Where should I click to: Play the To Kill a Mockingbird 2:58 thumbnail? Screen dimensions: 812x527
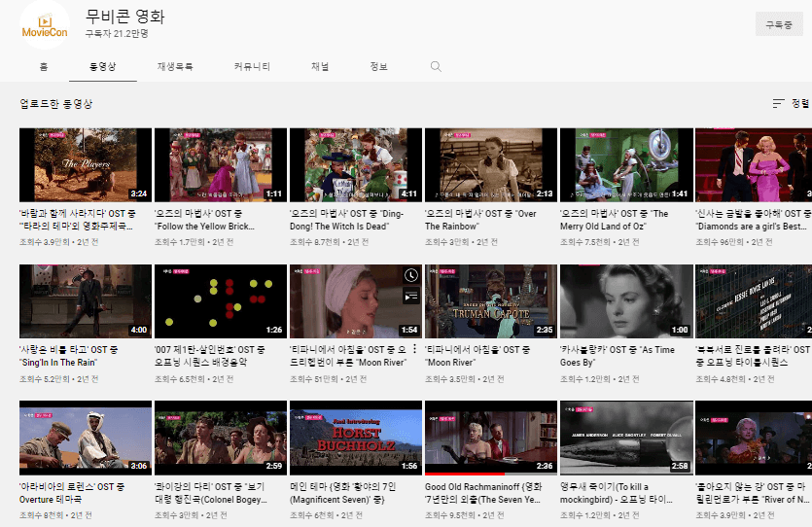pyautogui.click(x=626, y=438)
